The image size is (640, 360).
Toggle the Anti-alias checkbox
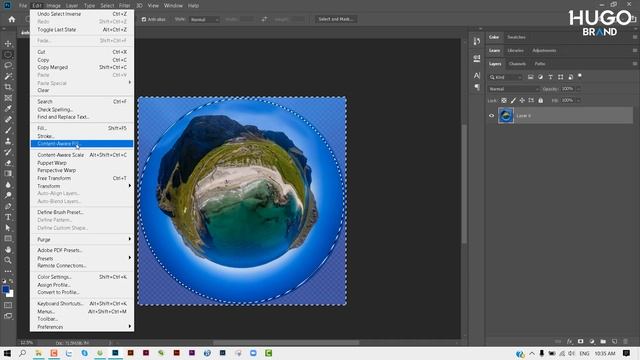point(144,19)
